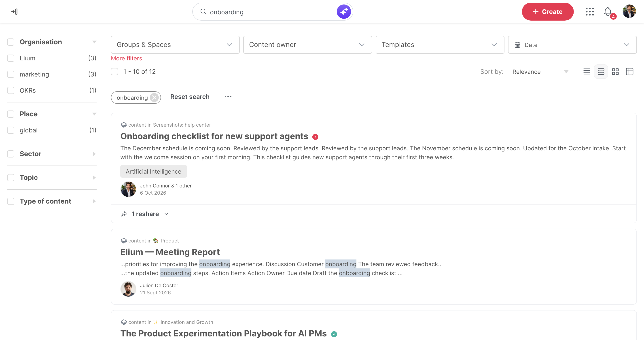
Task: Toggle the Sector checkbox
Action: pyautogui.click(x=11, y=154)
